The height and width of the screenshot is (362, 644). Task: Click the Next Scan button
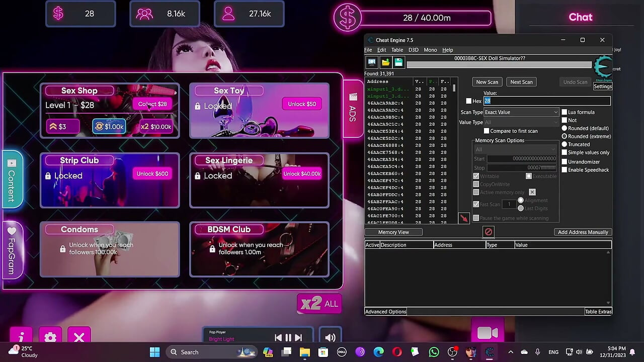pos(521,82)
